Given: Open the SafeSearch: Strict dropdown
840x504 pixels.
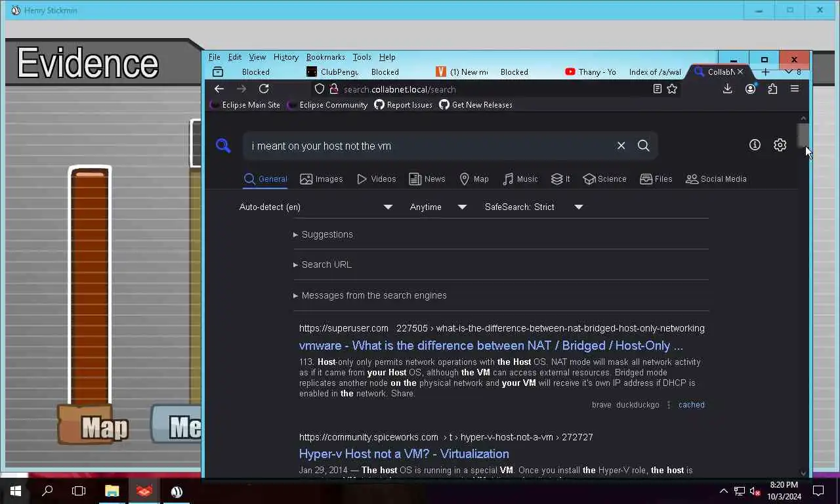Looking at the screenshot, I should coord(534,207).
